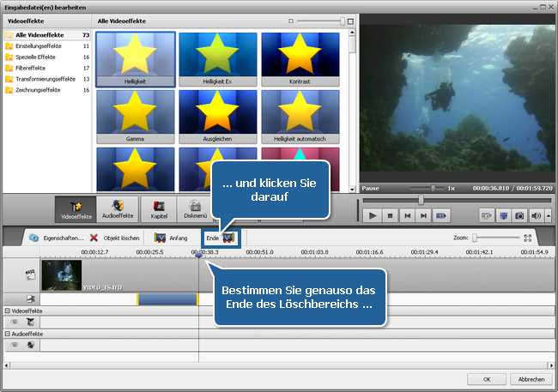This screenshot has height=392, width=558.
Task: Mute audio using the speaker icon
Action: pyautogui.click(x=536, y=216)
